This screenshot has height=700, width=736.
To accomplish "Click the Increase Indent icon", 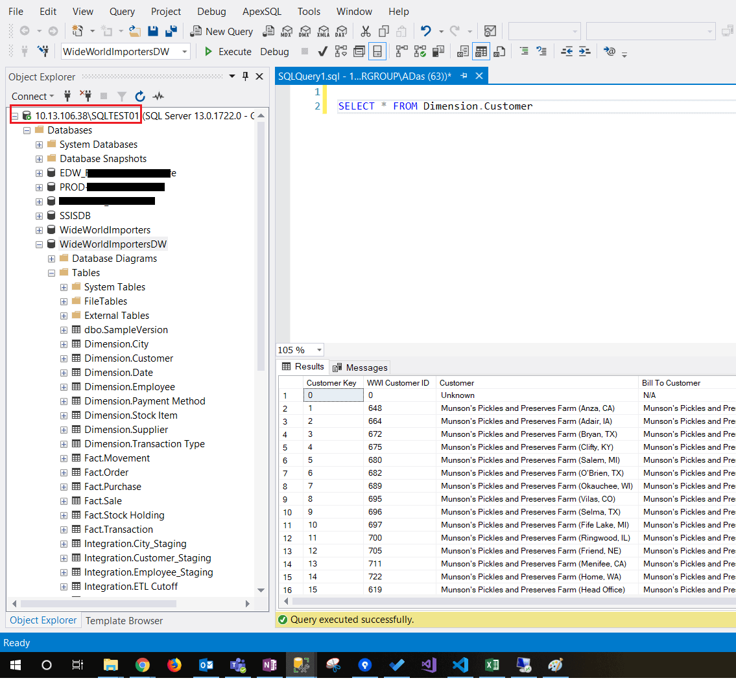I will point(584,52).
